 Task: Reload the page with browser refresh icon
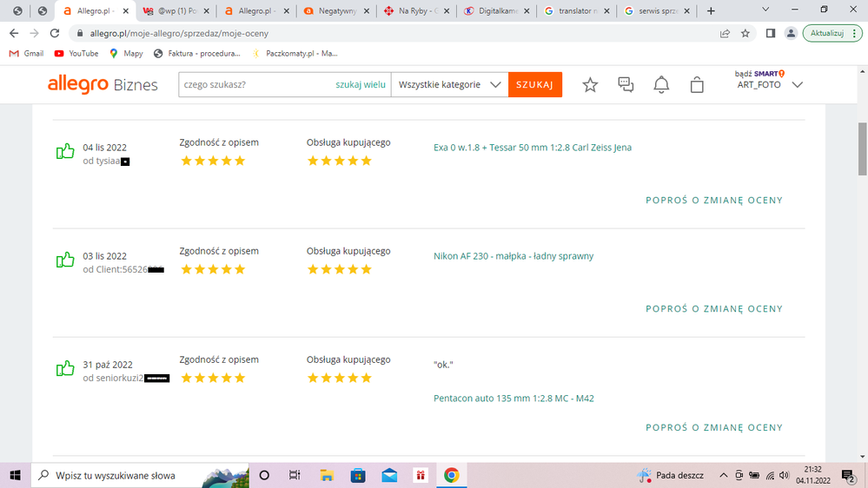(56, 33)
